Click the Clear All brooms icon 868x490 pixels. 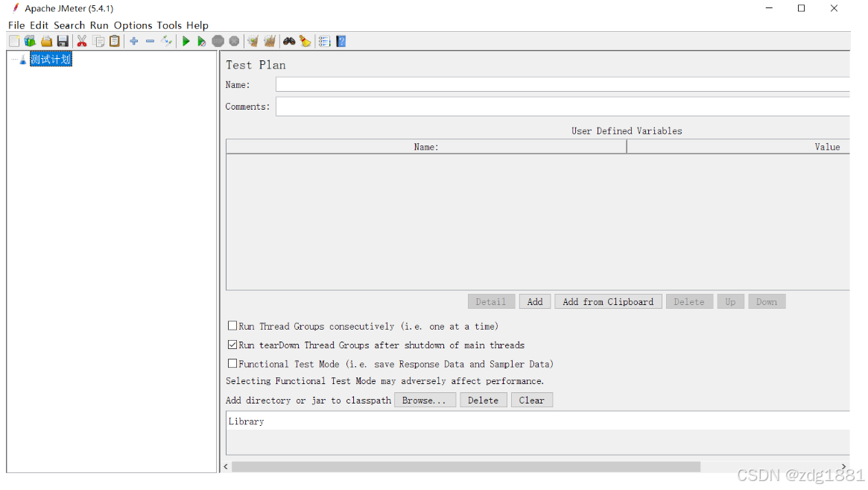(270, 41)
